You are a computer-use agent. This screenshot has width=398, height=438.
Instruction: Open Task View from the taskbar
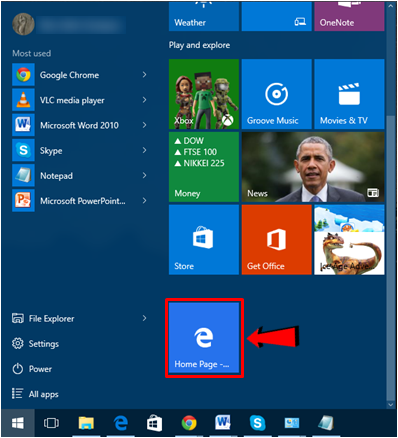click(51, 423)
